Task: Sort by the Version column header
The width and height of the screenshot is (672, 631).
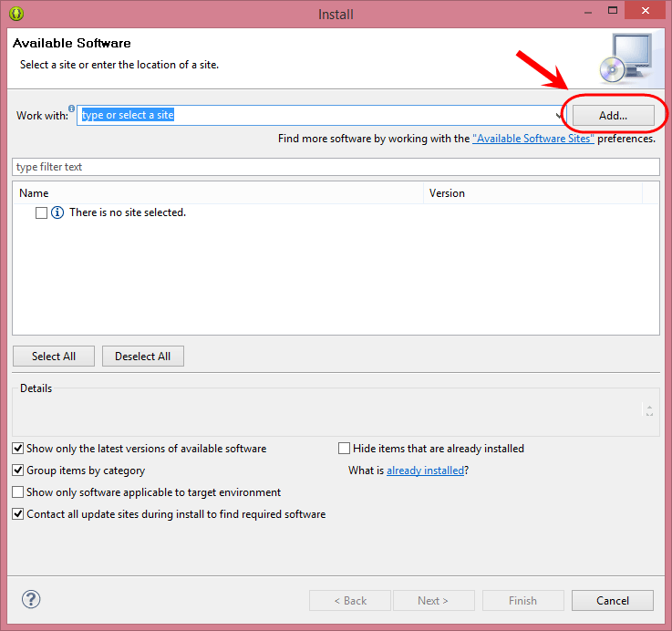Action: [532, 193]
